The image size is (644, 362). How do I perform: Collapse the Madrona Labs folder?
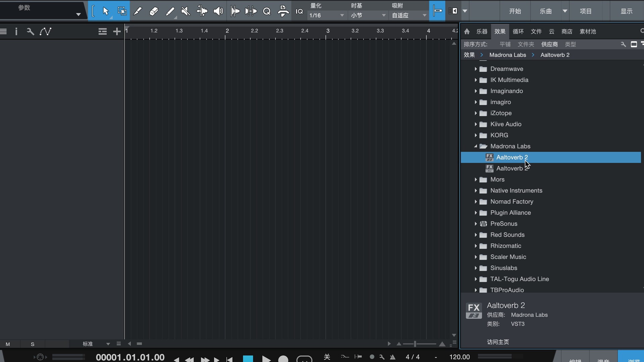(476, 146)
